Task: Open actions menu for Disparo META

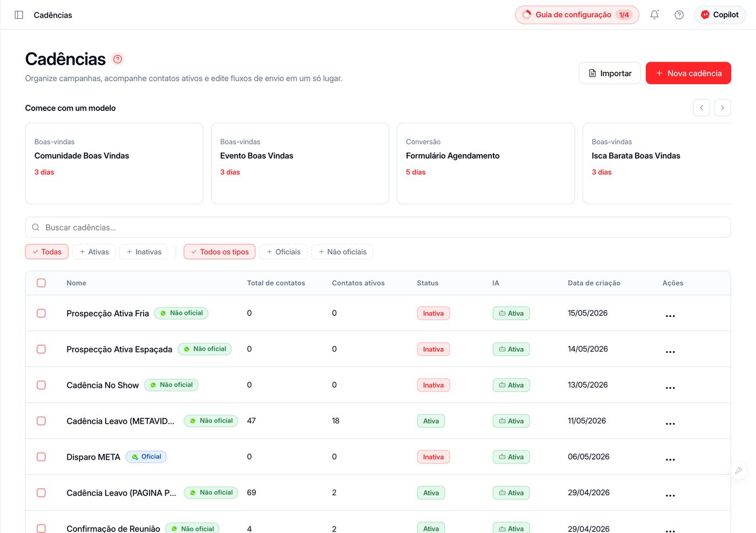Action: 670,460
